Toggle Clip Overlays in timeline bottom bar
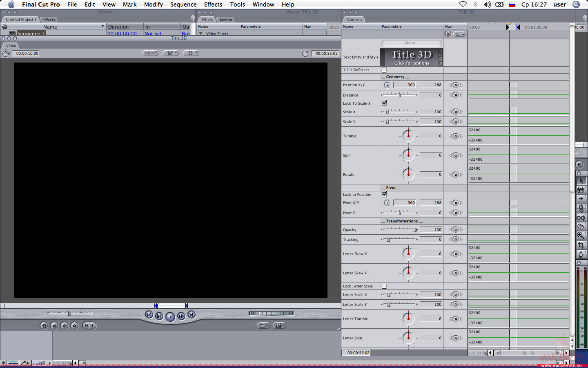 pos(25,363)
